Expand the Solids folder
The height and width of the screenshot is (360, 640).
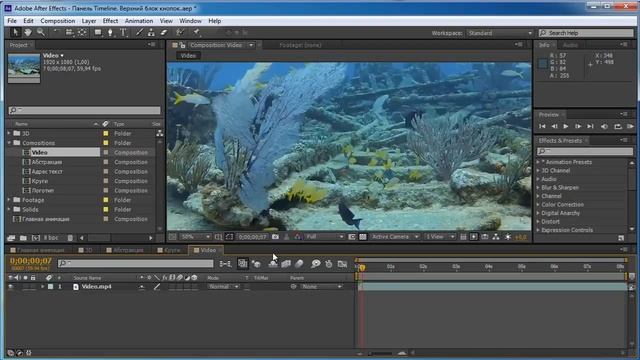tap(9, 209)
